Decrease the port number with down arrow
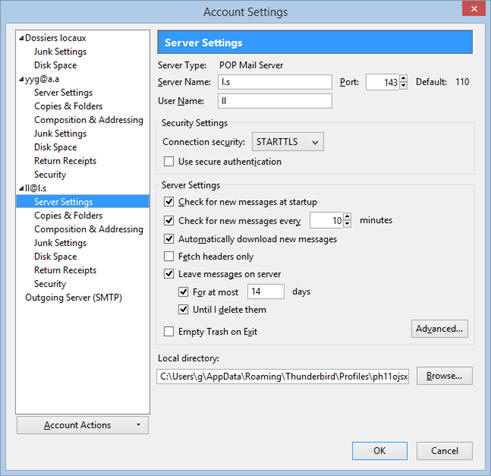Viewport: 491px width, 476px height. 403,85
